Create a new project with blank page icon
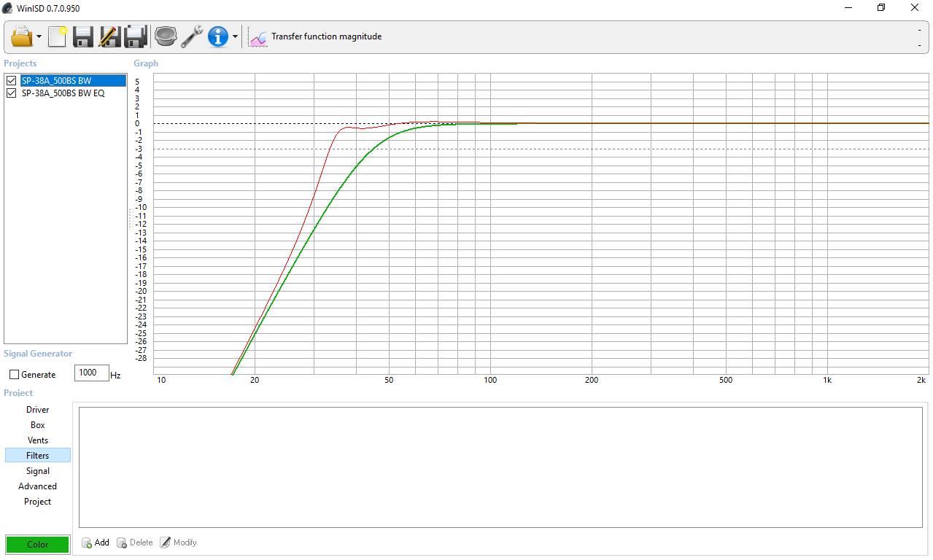Viewport: 933px width, 560px height. (x=57, y=36)
